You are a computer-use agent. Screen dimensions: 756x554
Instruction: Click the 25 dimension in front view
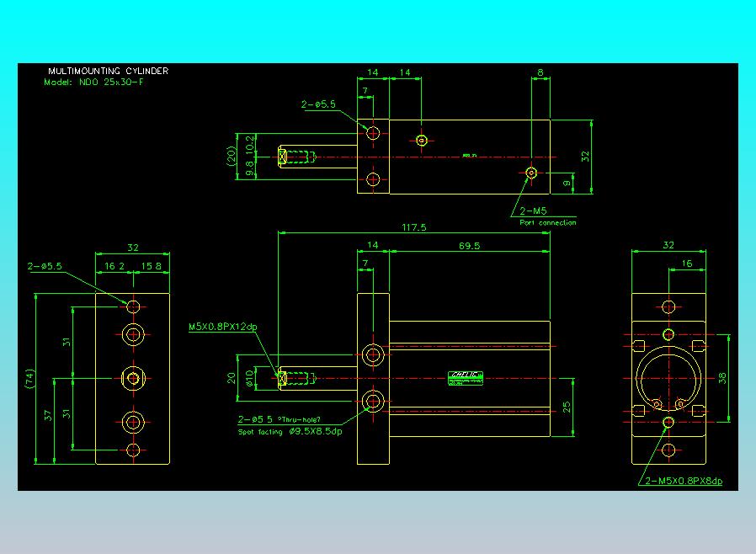pyautogui.click(x=568, y=408)
